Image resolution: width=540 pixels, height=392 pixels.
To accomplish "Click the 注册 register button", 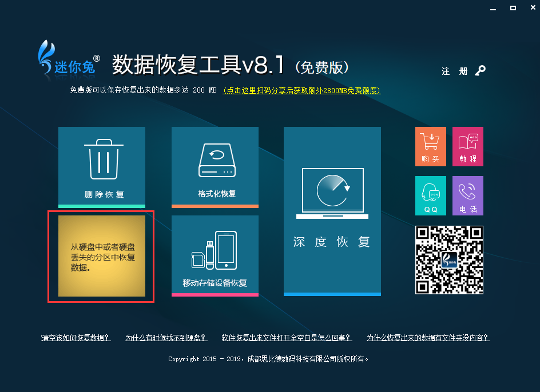I will [x=454, y=71].
